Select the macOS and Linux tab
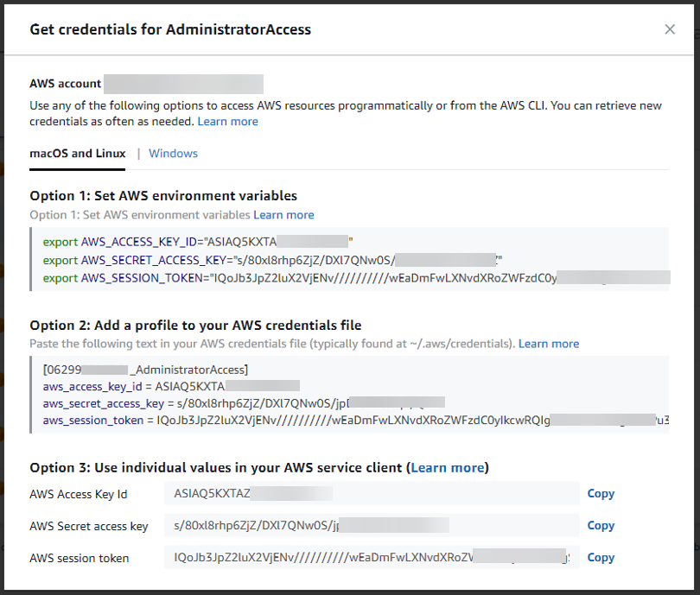This screenshot has width=700, height=595. pos(77,154)
